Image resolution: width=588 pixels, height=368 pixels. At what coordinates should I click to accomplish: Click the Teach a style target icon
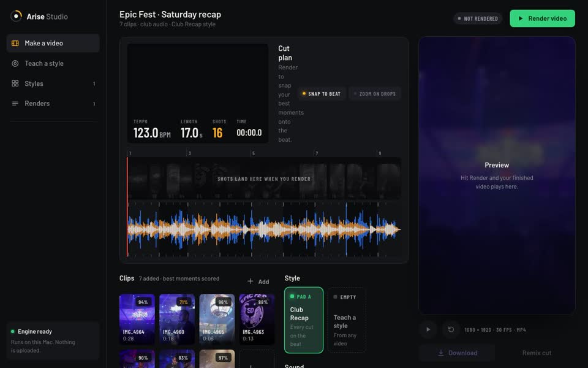coord(15,63)
